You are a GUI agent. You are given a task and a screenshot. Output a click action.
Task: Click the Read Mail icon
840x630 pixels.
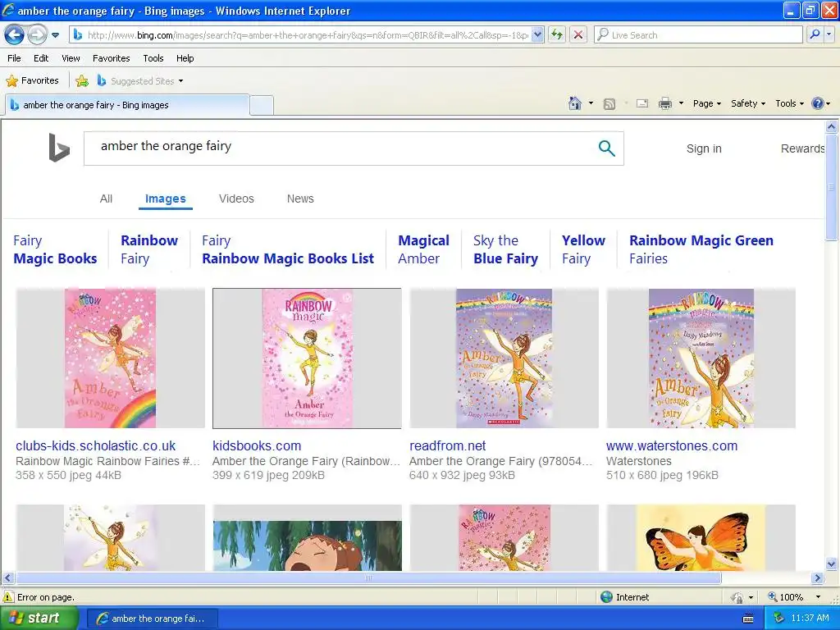click(x=642, y=103)
